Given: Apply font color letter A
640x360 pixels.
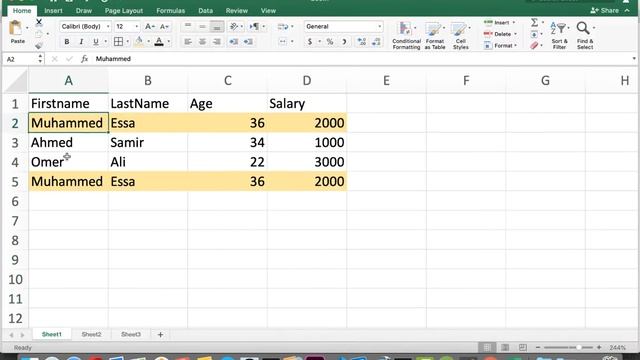Looking at the screenshot, I should coord(159,42).
